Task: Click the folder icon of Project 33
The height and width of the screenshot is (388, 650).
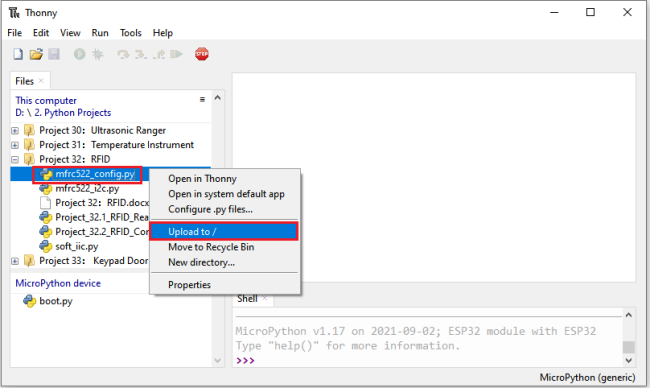Action: click(29, 261)
